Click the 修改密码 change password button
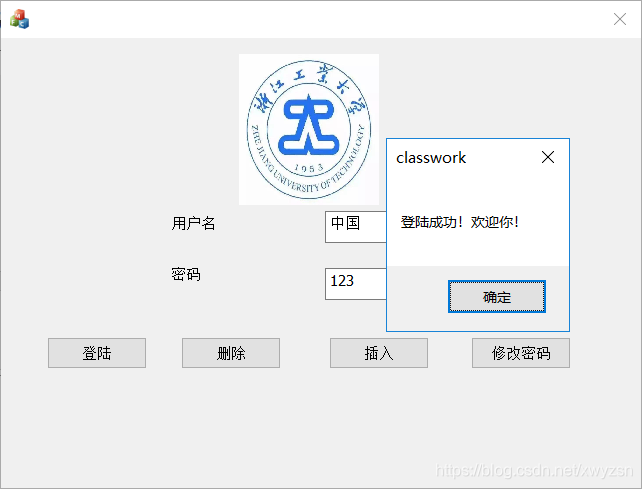The image size is (642, 489). coord(521,353)
